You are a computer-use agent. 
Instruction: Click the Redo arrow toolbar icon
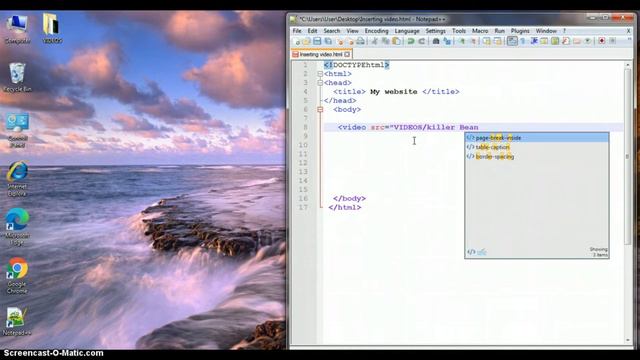[x=422, y=41]
